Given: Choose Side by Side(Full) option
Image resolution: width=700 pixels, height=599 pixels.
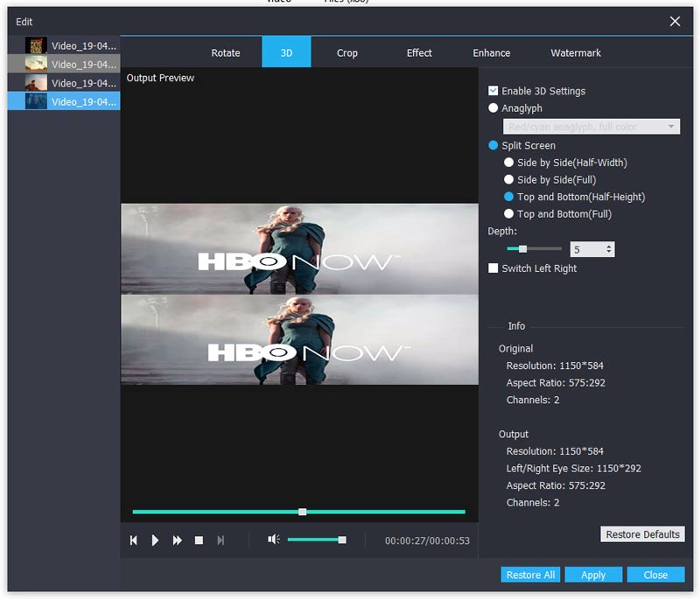Looking at the screenshot, I should pos(509,180).
